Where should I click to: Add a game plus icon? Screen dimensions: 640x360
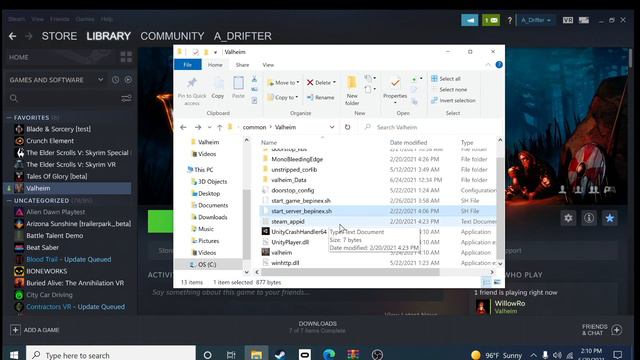15,330
